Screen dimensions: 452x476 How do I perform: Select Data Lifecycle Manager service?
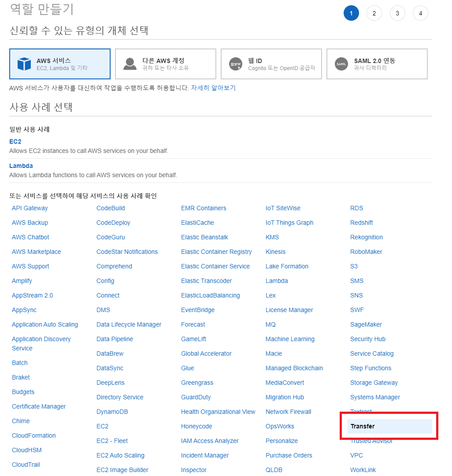129,324
